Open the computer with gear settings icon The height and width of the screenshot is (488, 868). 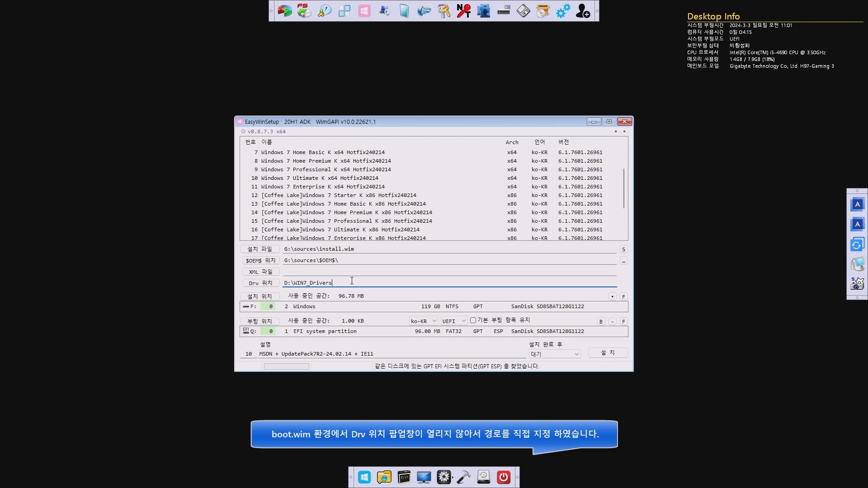(384, 11)
